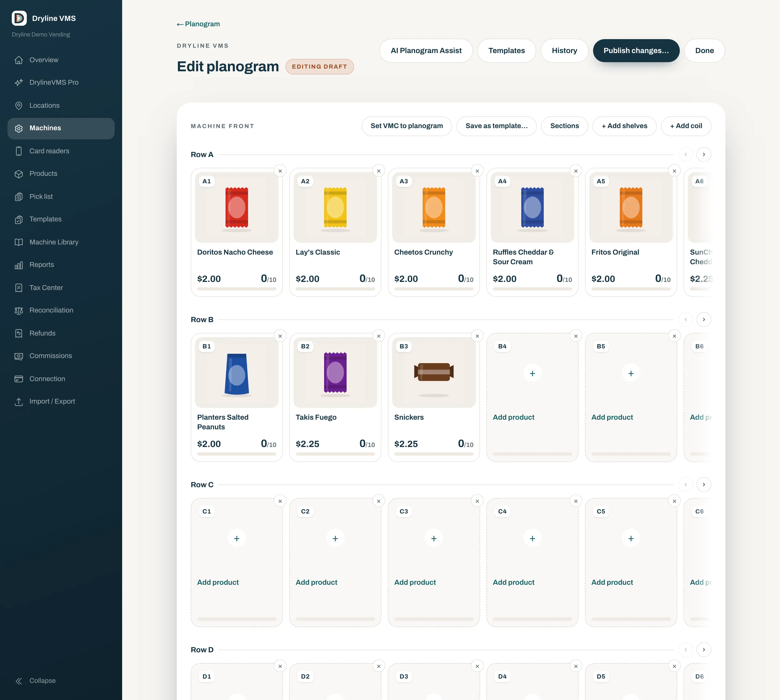780x700 pixels.
Task: Click the Takis Fuego stock bar
Action: [335, 454]
